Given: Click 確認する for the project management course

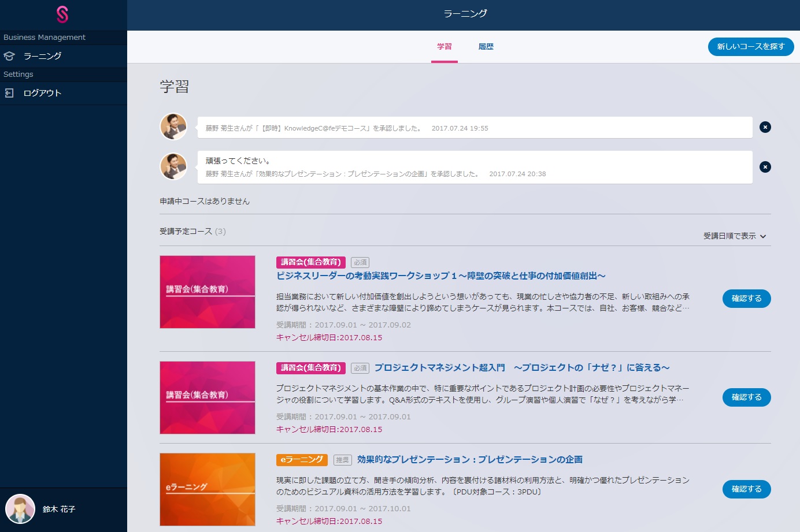Looking at the screenshot, I should click(x=746, y=397).
